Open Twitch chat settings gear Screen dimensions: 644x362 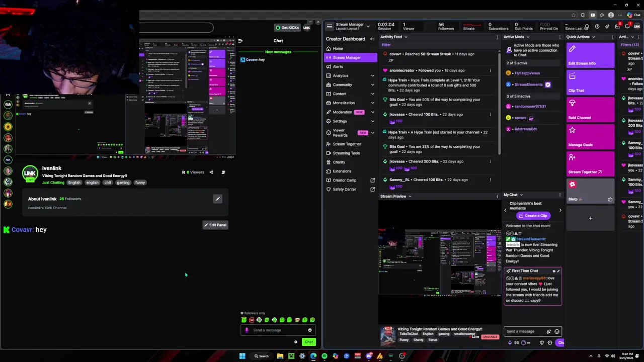click(x=550, y=342)
